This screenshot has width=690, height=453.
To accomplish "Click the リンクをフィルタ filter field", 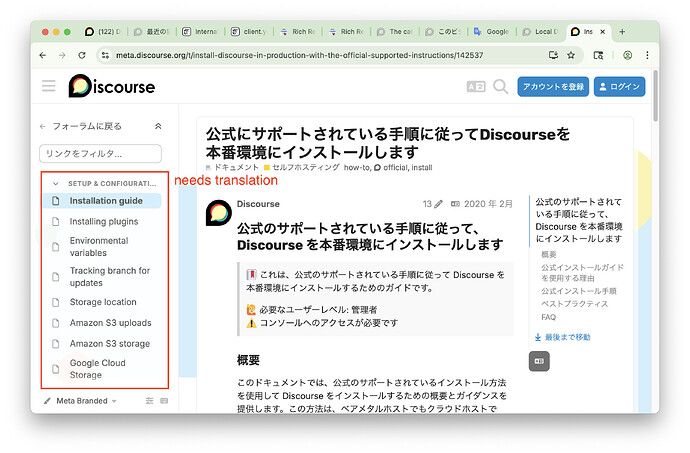I will click(100, 154).
